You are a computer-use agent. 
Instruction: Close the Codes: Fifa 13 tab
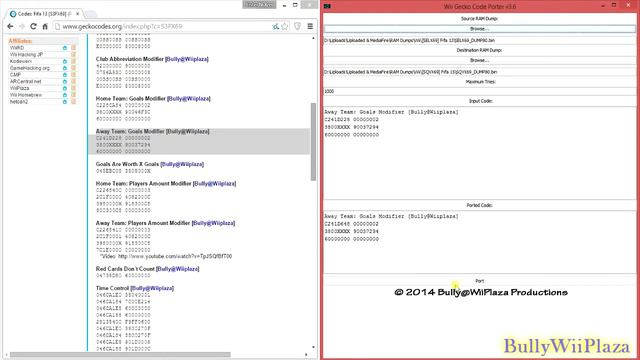pos(78,14)
